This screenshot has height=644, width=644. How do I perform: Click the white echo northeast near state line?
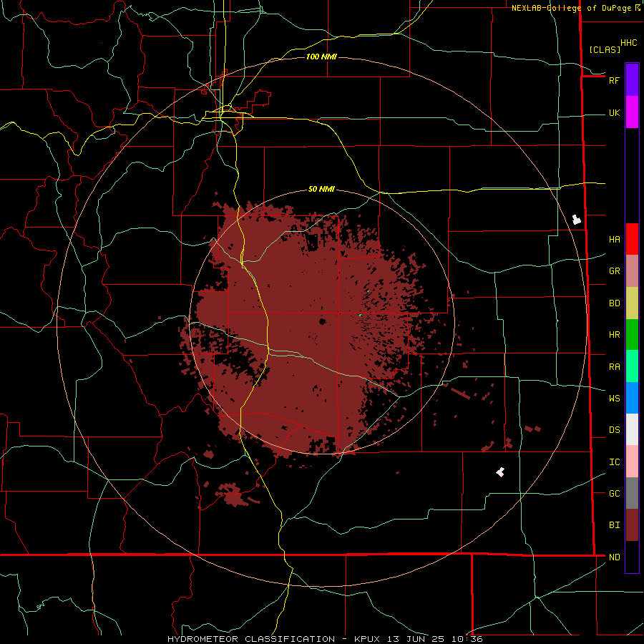[577, 220]
